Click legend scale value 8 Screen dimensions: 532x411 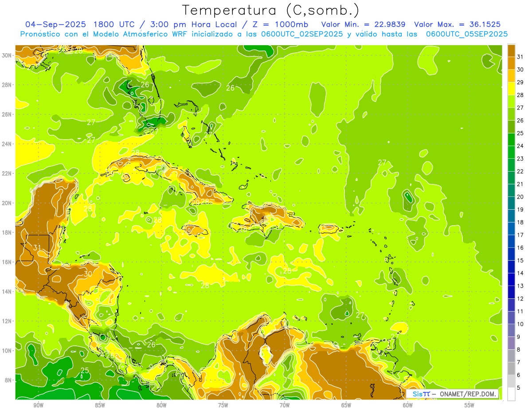point(519,350)
